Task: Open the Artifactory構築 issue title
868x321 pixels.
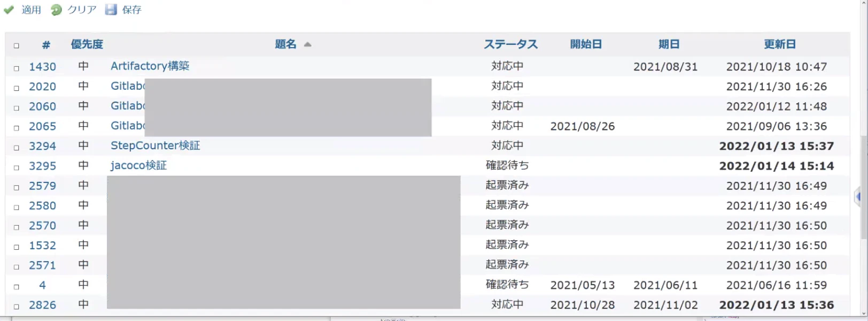Action: point(150,66)
